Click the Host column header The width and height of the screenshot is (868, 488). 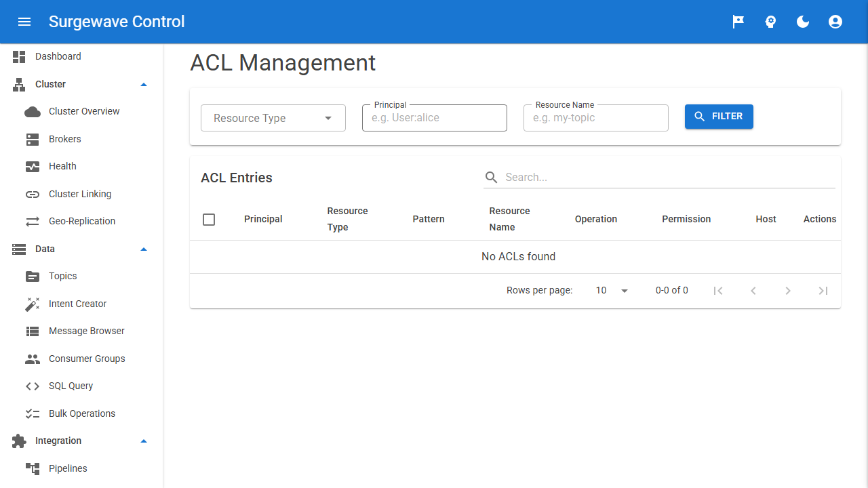coord(766,219)
